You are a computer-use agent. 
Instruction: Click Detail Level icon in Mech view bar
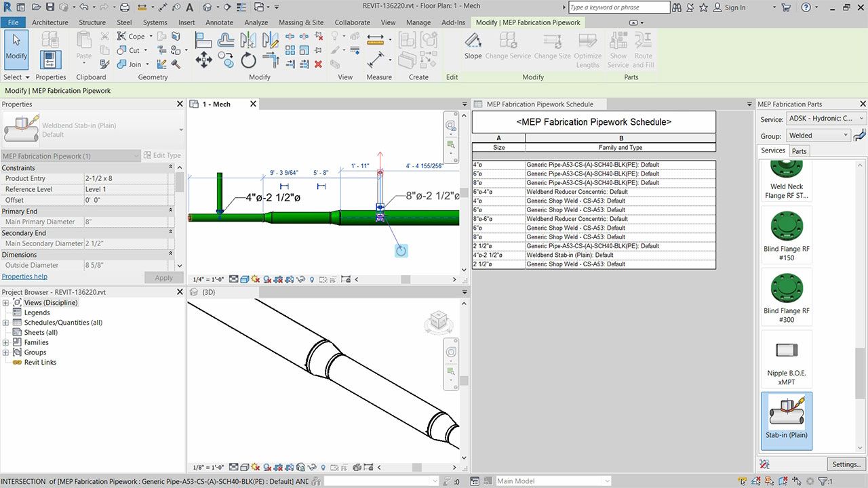[x=233, y=279]
